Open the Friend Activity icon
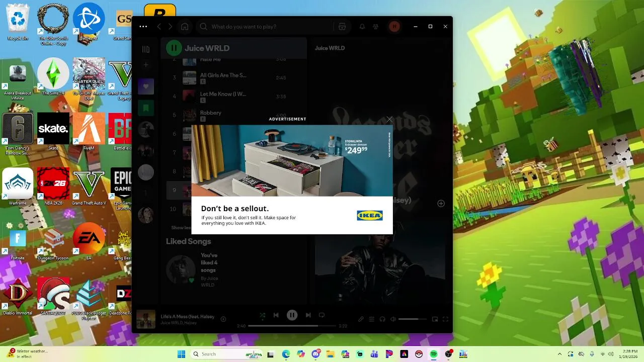Screen dimensions: 644x362 [x=375, y=27]
